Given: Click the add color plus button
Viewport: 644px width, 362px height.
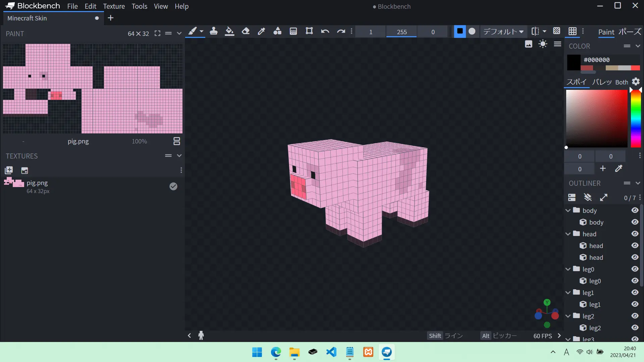Looking at the screenshot, I should coord(603,169).
